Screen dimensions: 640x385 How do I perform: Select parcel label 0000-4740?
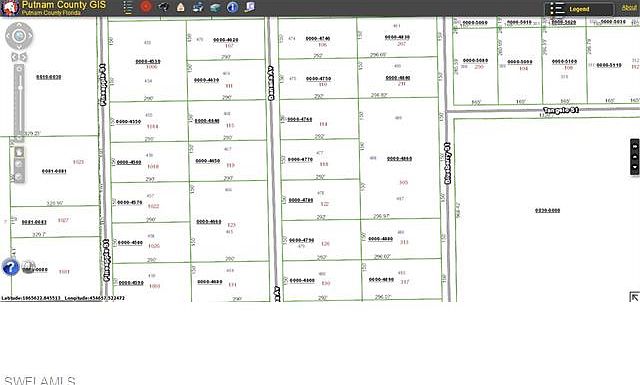coord(318,38)
